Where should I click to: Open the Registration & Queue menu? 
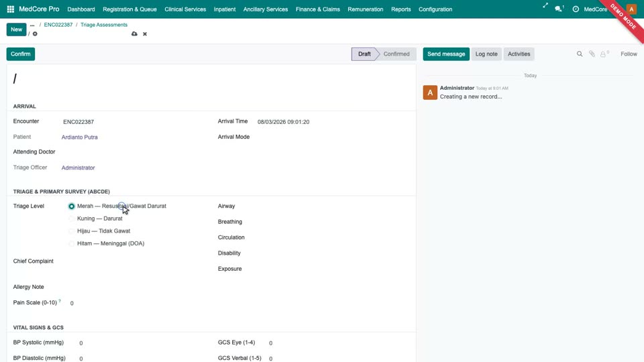129,9
